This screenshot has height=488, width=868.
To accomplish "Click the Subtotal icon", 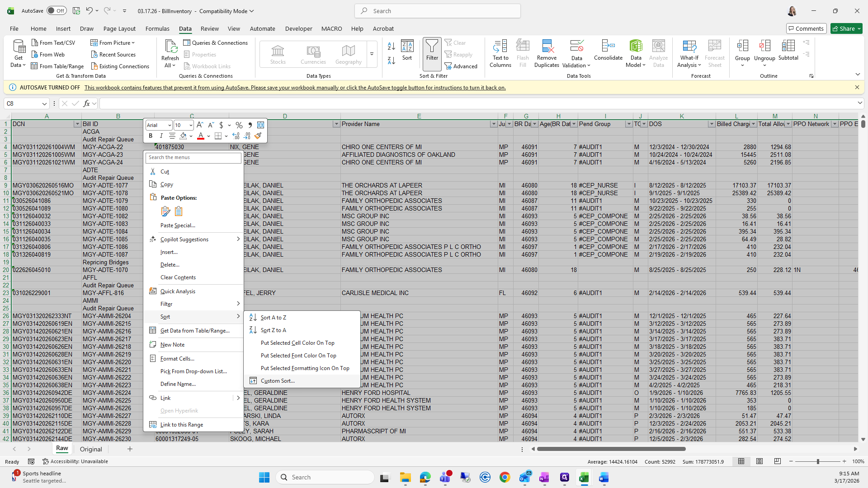I will (788, 46).
